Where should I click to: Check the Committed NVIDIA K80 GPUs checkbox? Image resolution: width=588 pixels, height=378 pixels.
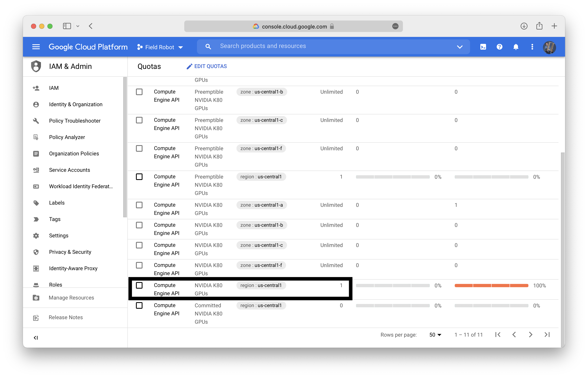139,305
